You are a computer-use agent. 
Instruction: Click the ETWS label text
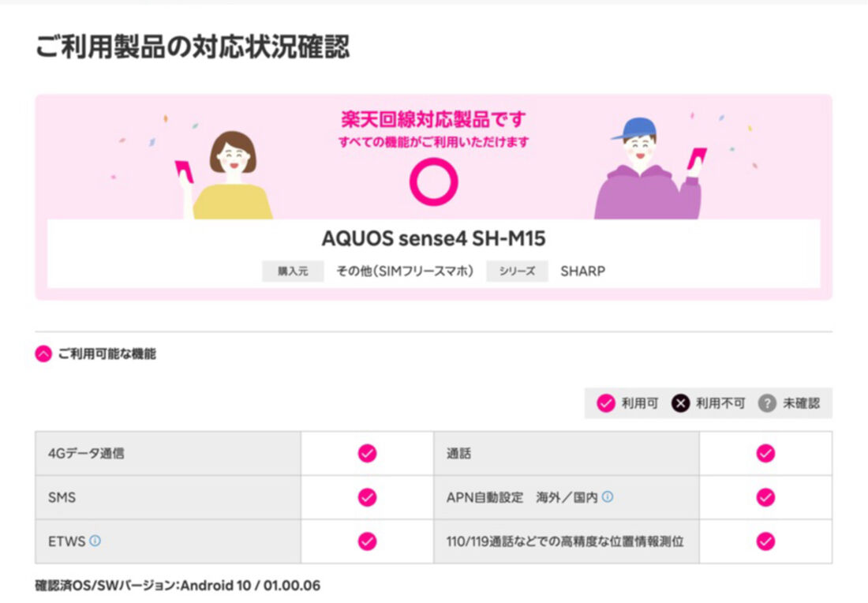(x=66, y=541)
